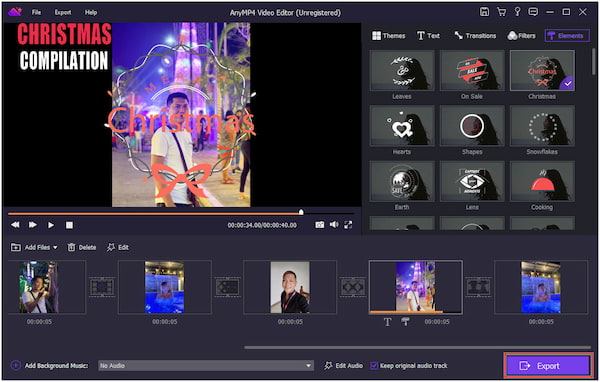Toggle fullscreen preview icon
600x382 pixels.
pos(348,225)
